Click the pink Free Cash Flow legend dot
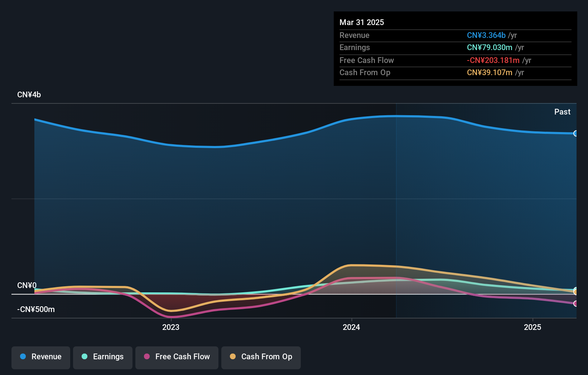 click(147, 356)
